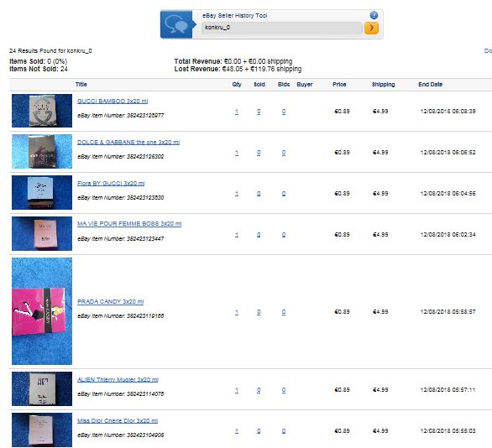Click the Bids value for DOLCE & GABBANE
The image size is (492, 448).
[x=284, y=153]
